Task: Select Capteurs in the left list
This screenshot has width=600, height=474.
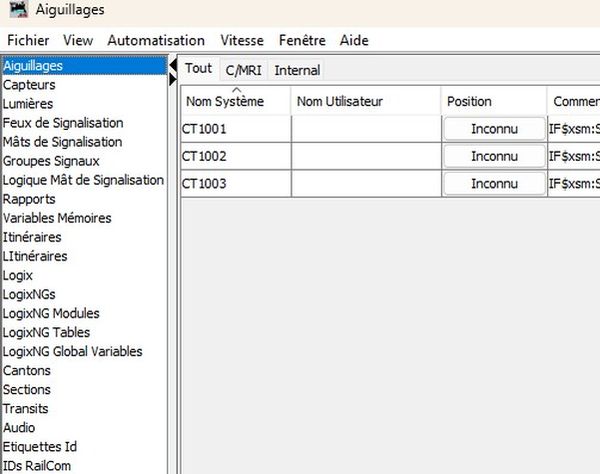Action: (x=29, y=85)
